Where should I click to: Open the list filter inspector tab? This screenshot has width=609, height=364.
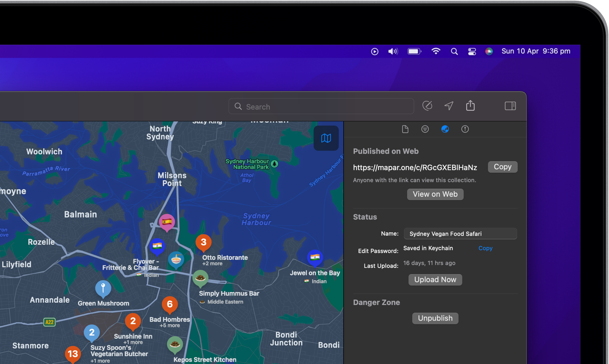tap(425, 129)
